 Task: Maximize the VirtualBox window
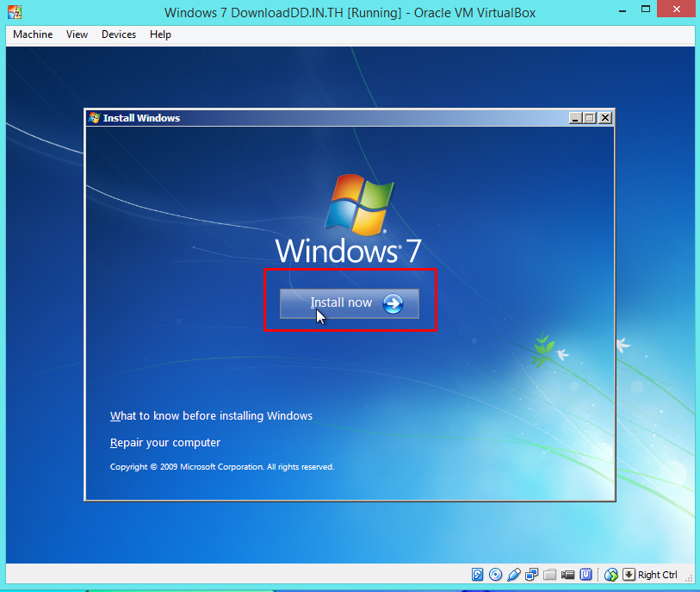(x=646, y=9)
